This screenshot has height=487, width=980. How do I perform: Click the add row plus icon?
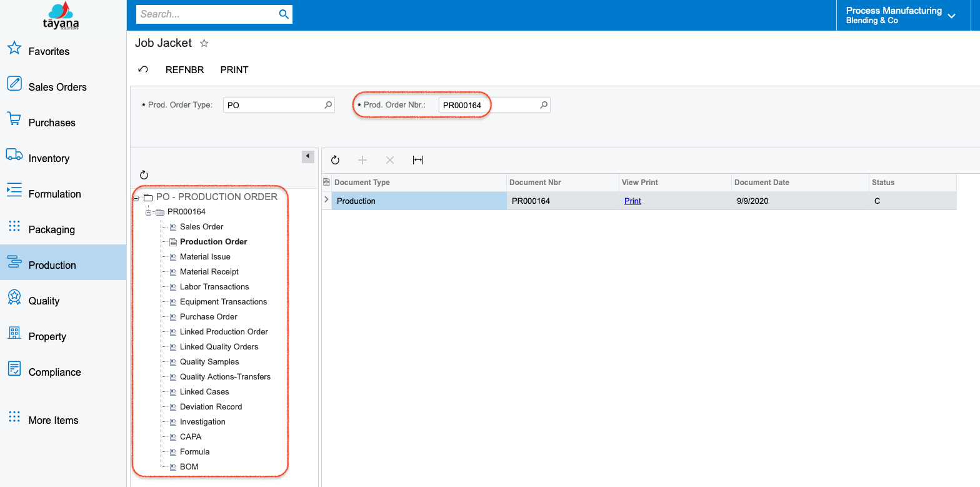tap(362, 160)
